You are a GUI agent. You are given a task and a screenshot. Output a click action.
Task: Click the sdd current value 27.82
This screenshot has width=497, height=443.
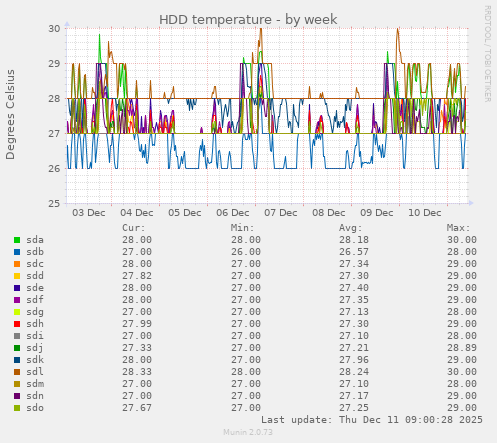tap(137, 276)
